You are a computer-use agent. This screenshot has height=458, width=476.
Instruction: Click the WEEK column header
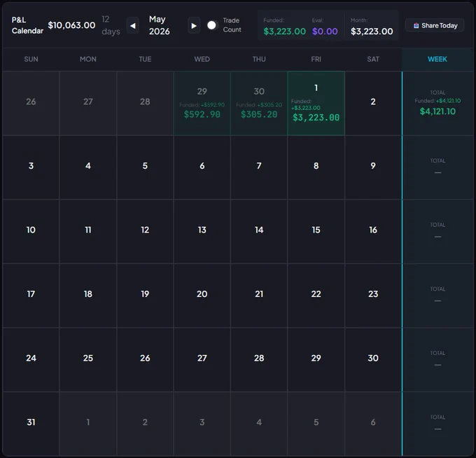tap(437, 60)
